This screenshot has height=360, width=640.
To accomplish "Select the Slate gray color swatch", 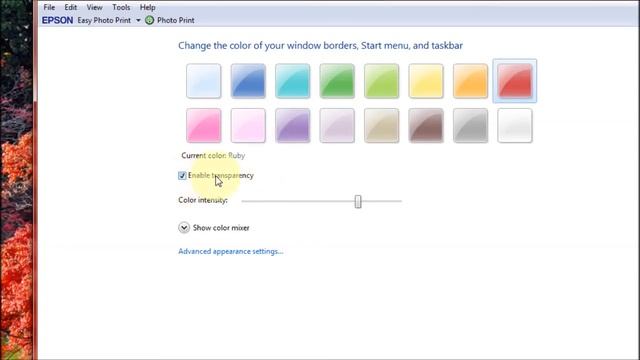I will (471, 125).
